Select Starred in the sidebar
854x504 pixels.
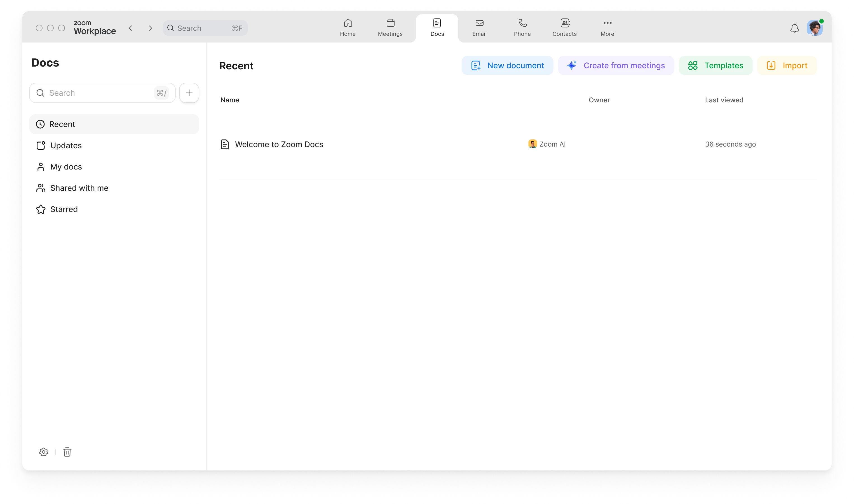64,209
